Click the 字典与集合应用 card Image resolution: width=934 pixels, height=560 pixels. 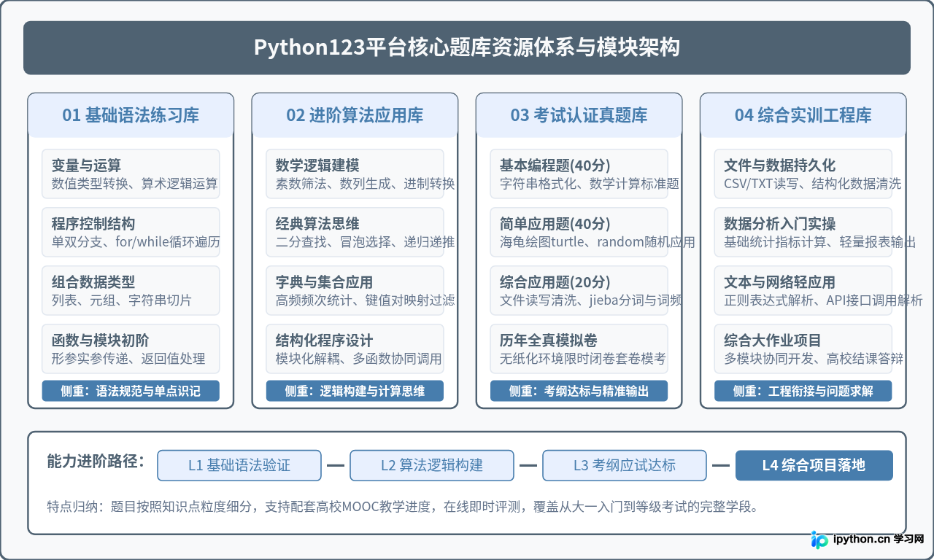(355, 290)
